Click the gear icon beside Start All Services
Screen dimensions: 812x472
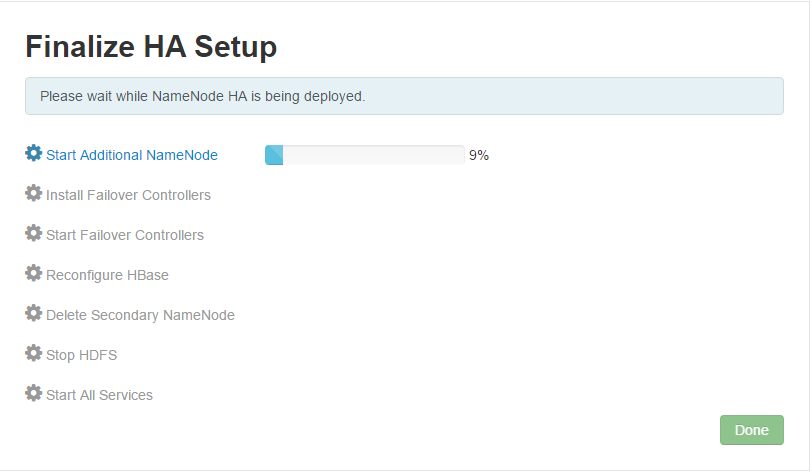[x=34, y=394]
